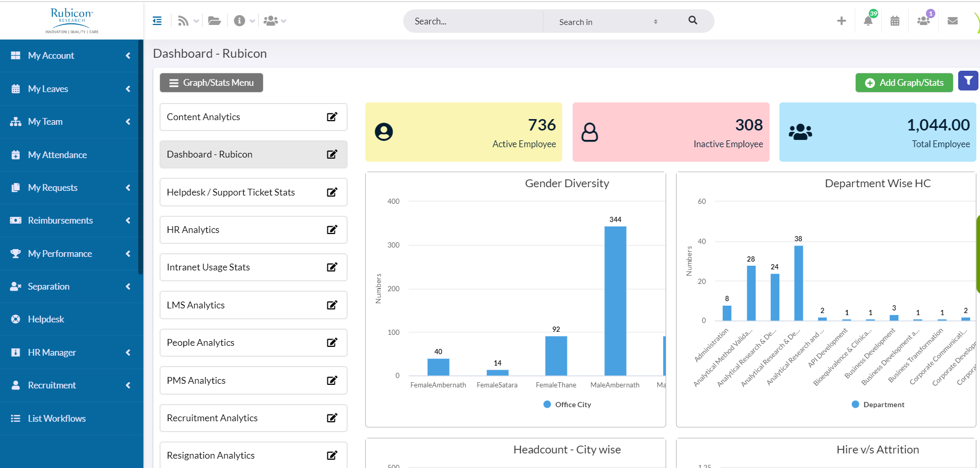Click the sidebar vertical scrollbar
The height and width of the screenshot is (468, 980).
140,156
